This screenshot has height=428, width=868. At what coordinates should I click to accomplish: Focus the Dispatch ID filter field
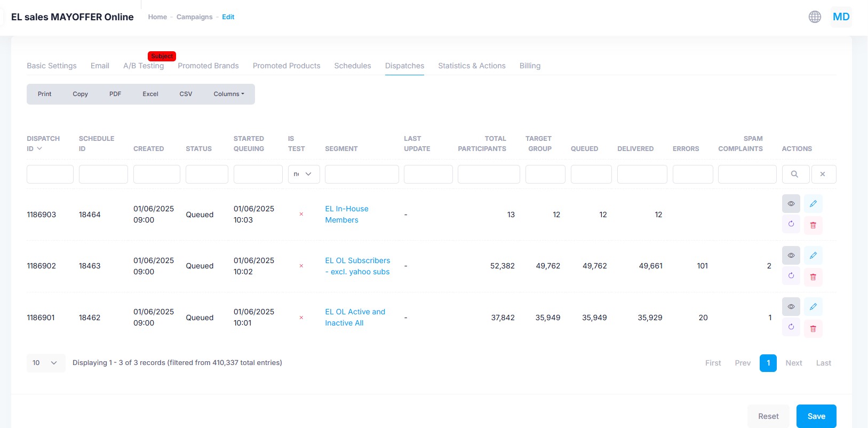click(50, 174)
